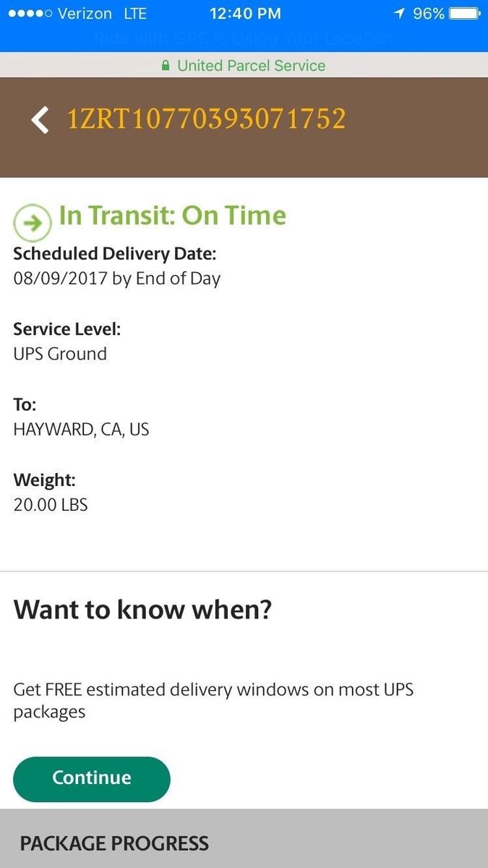Tap the back chevron arrow
This screenshot has width=488, height=868.
(x=40, y=119)
